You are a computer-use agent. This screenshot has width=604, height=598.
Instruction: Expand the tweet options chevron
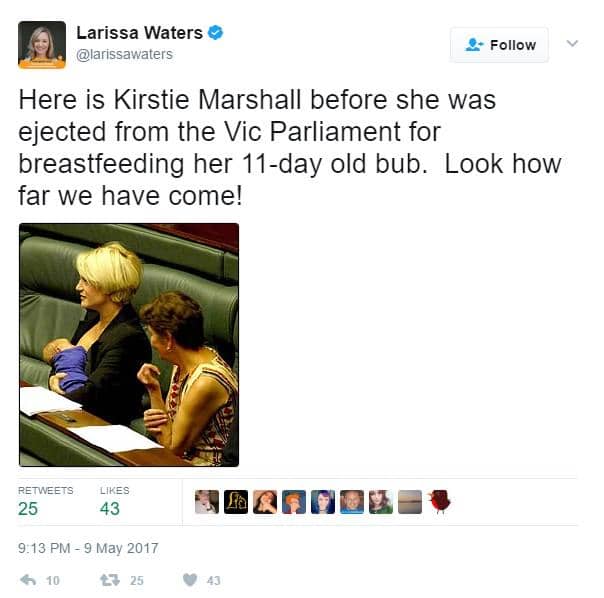tap(572, 43)
